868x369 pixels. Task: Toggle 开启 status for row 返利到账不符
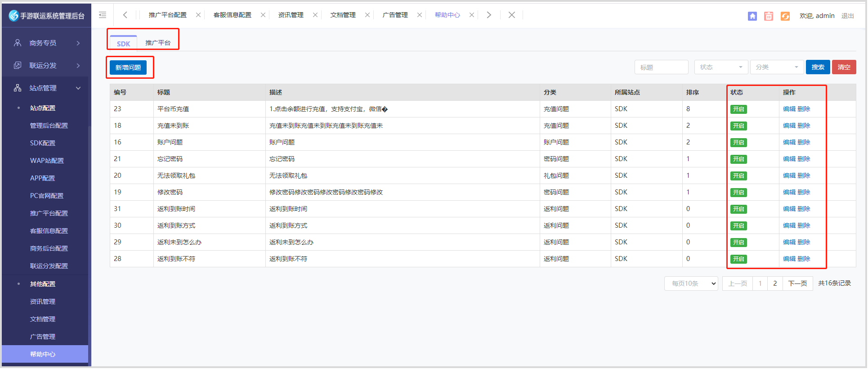pyautogui.click(x=738, y=259)
